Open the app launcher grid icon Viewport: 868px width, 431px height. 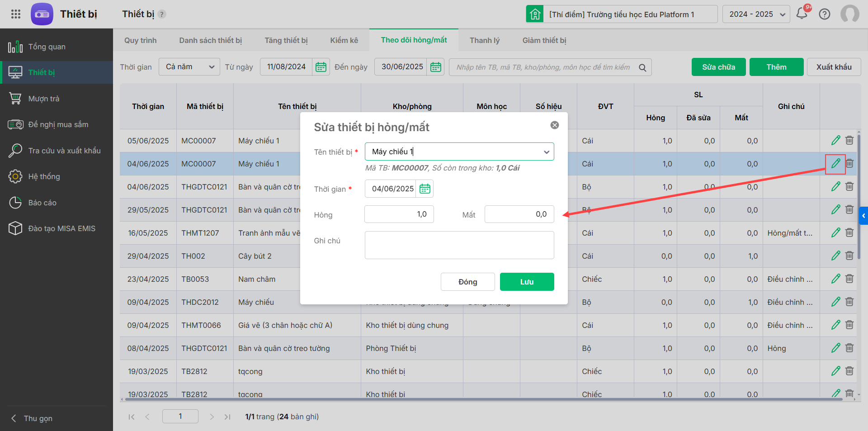[x=16, y=14]
